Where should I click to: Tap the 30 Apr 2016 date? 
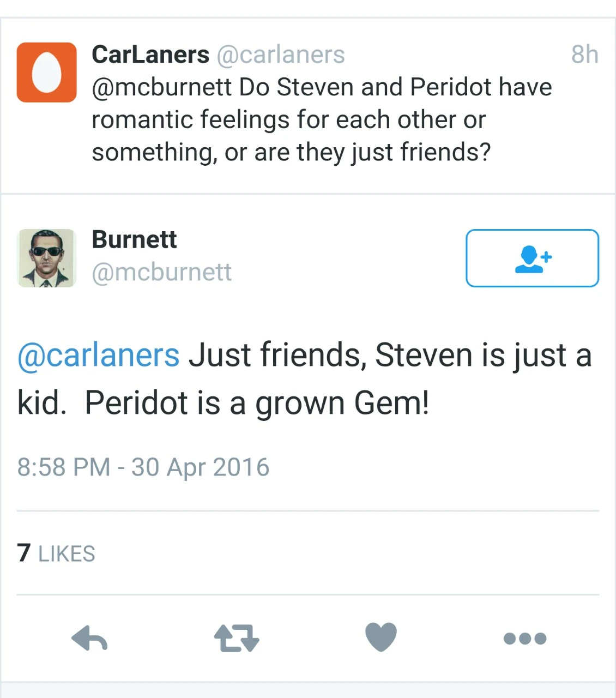pos(201,467)
